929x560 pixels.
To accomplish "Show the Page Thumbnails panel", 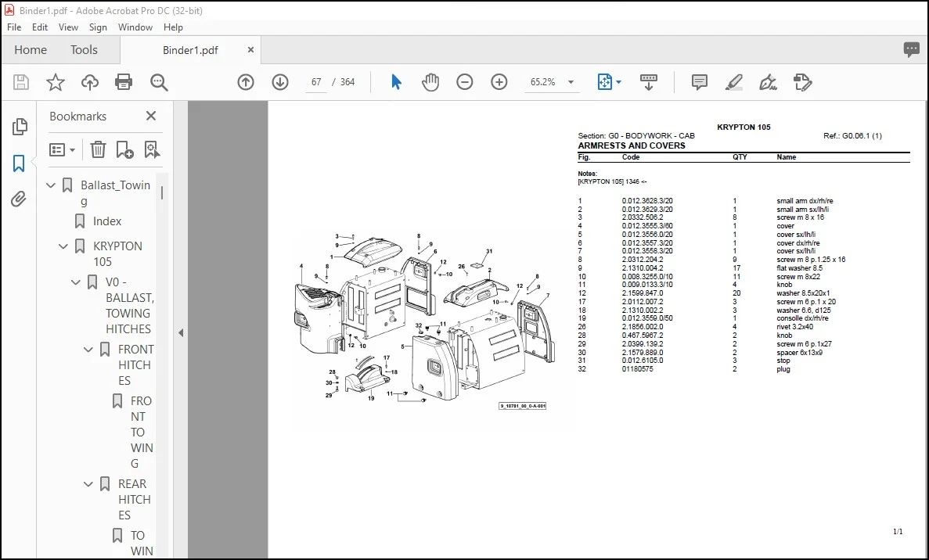I will pos(20,126).
